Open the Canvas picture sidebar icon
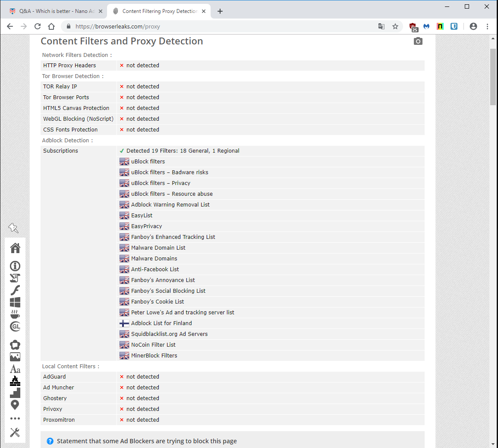The height and width of the screenshot is (448, 498). (15, 357)
